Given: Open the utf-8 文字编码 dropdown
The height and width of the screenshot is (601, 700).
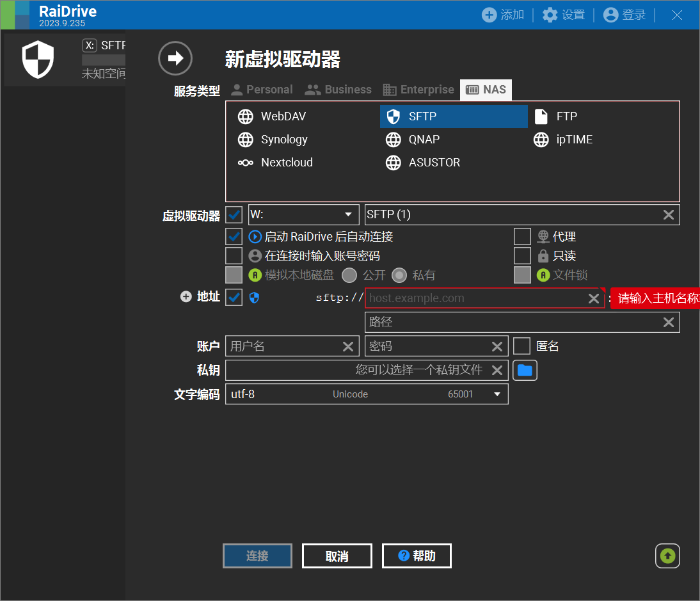Looking at the screenshot, I should pos(367,394).
